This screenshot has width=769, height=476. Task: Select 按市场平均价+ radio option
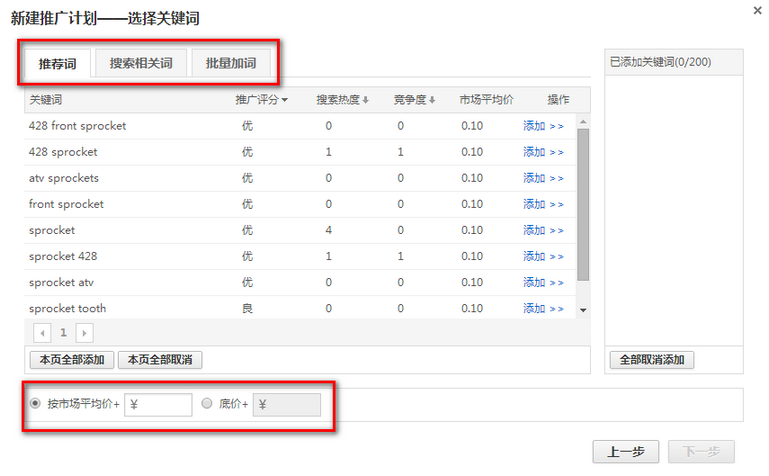[36, 404]
